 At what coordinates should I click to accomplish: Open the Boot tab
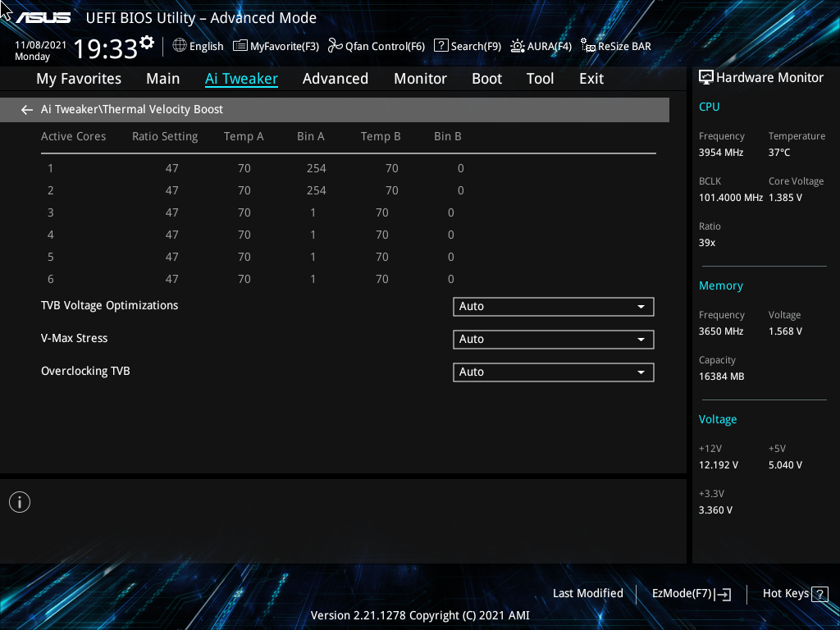[x=487, y=79]
